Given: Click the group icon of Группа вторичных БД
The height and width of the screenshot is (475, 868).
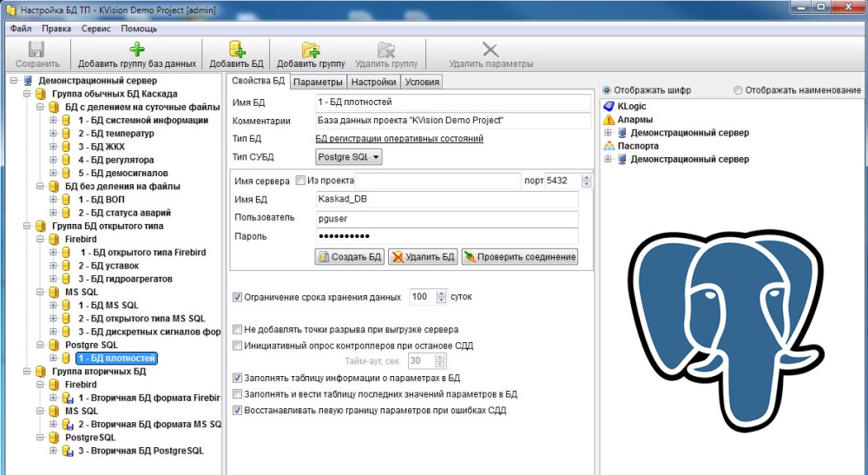Looking at the screenshot, I should (x=41, y=372).
